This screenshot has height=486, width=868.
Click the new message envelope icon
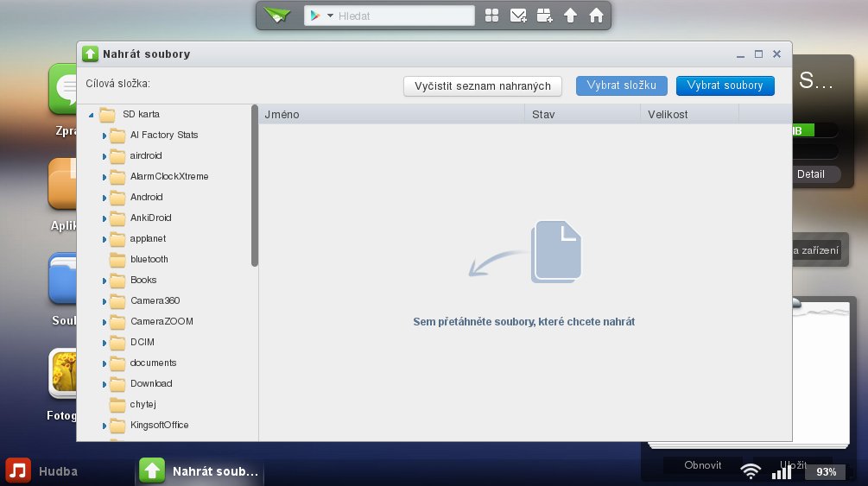tap(517, 16)
